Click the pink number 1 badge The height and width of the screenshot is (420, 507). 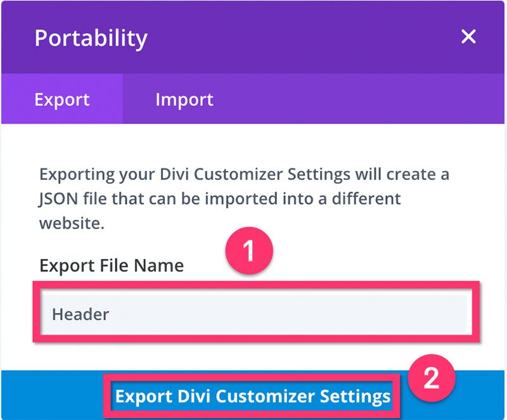coord(249,251)
